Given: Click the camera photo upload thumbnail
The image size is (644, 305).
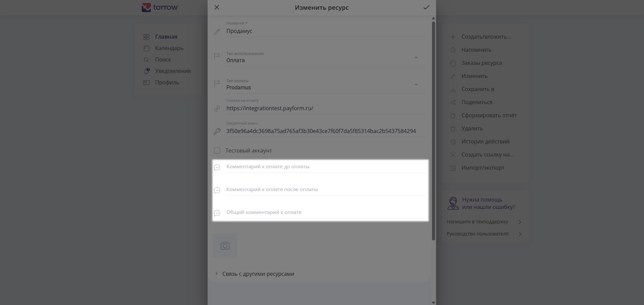Looking at the screenshot, I should click(225, 246).
